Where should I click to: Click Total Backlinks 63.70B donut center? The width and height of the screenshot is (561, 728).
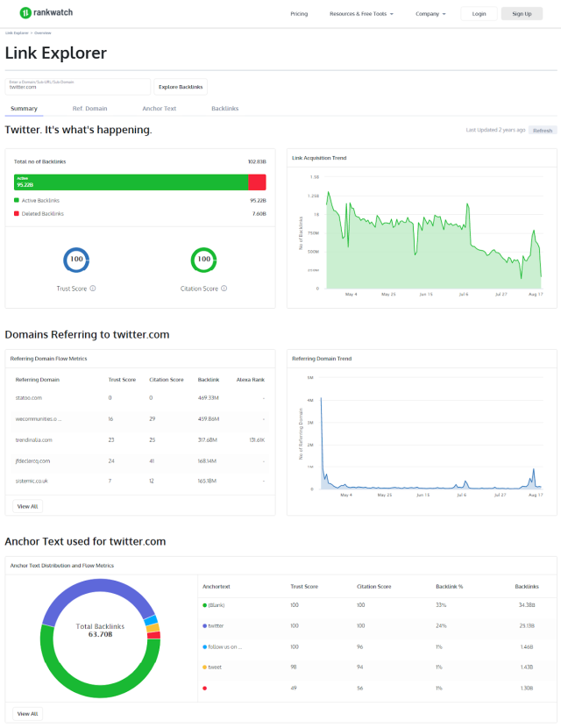pyautogui.click(x=100, y=631)
